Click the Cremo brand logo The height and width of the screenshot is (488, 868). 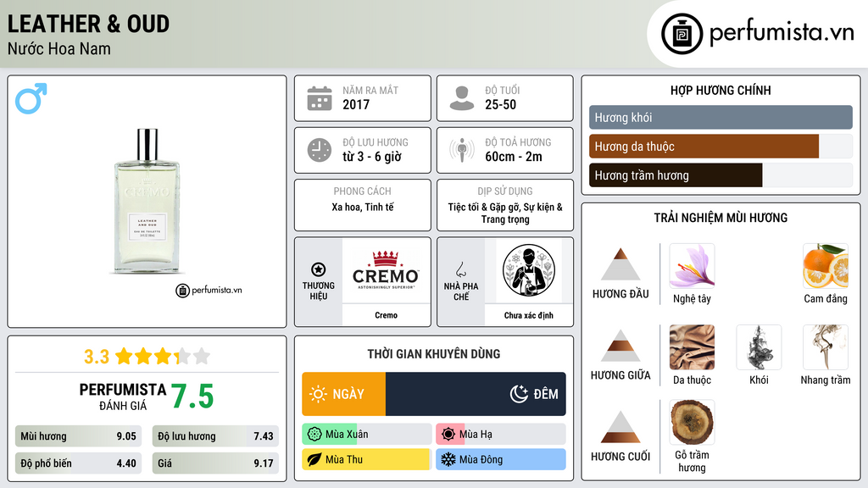(386, 270)
